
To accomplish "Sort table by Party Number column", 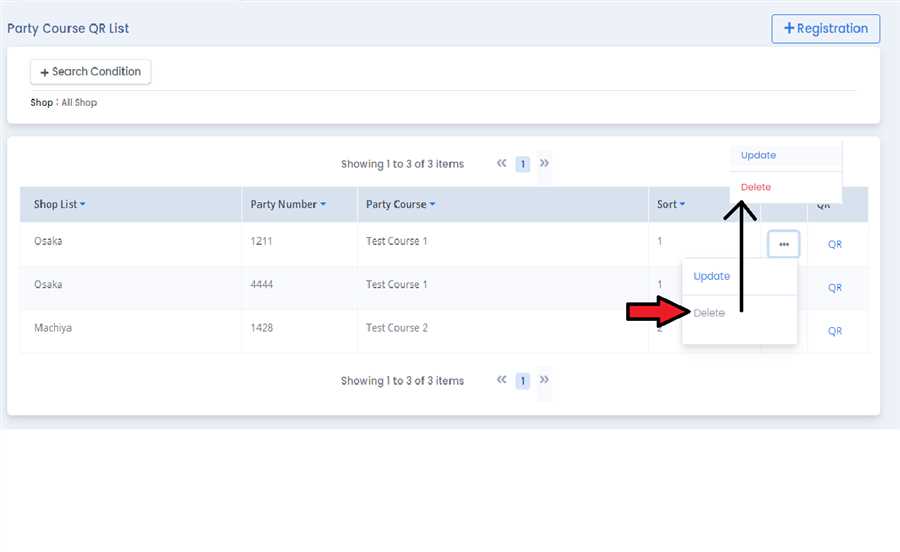I will [x=288, y=204].
